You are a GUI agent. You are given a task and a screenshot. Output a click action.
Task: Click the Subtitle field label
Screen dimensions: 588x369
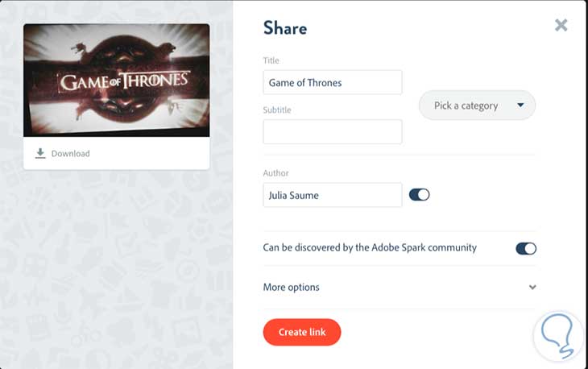click(277, 110)
